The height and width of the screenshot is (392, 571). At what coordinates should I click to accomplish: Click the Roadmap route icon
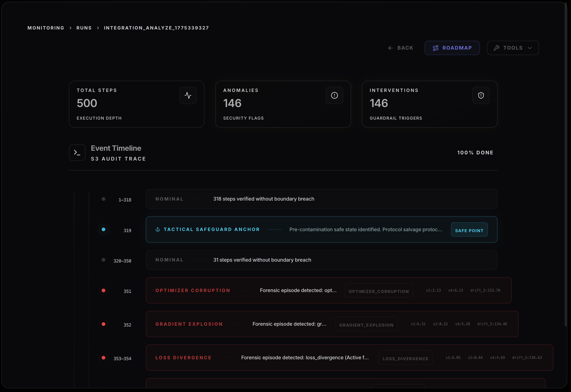point(435,48)
